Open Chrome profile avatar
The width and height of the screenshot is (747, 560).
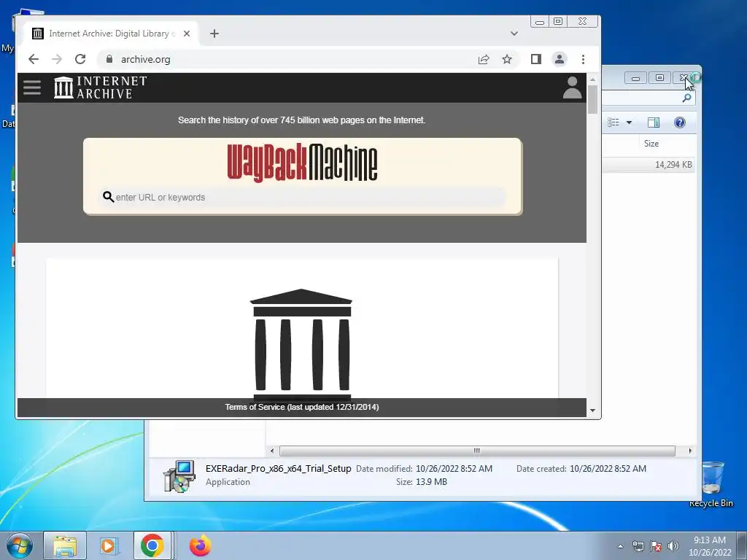[560, 59]
